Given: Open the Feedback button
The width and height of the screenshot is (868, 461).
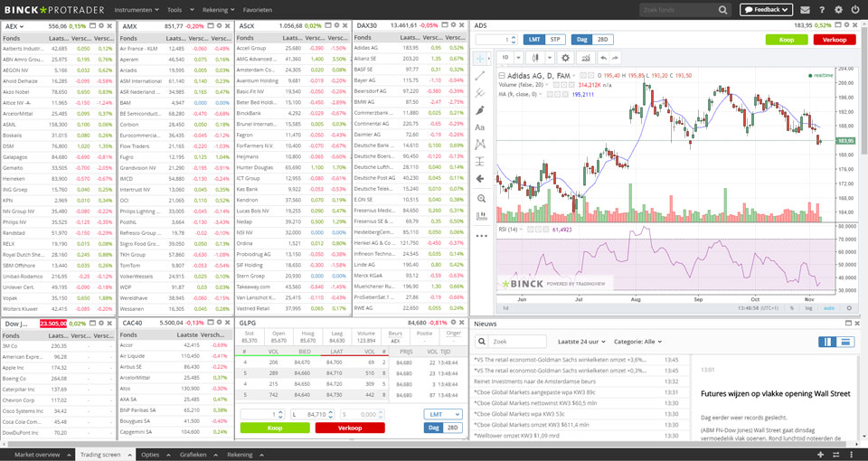Looking at the screenshot, I should [x=766, y=10].
